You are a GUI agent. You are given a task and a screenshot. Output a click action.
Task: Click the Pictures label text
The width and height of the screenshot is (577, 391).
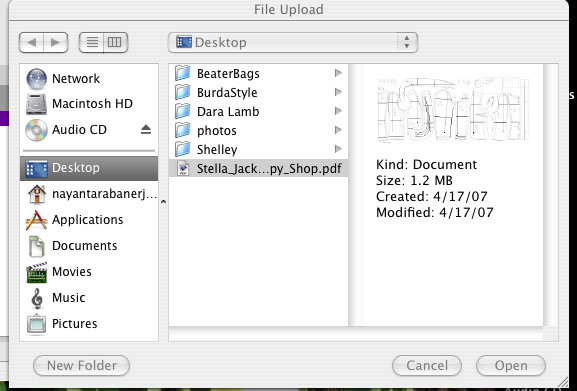point(75,324)
